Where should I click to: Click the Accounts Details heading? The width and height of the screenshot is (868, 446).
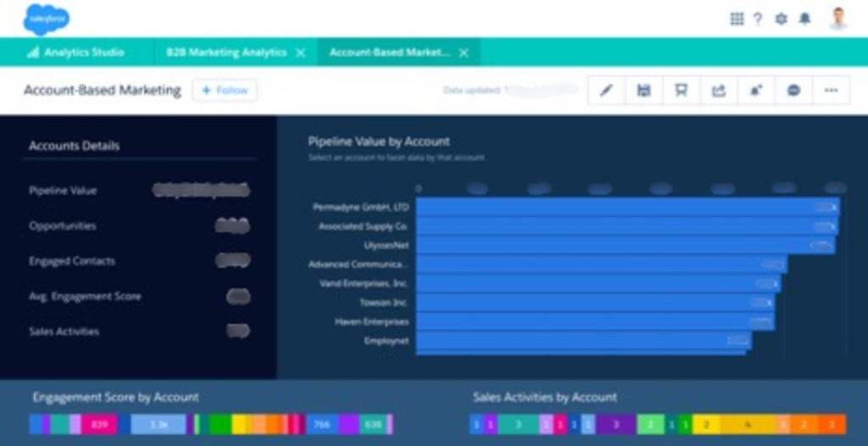[x=75, y=147]
